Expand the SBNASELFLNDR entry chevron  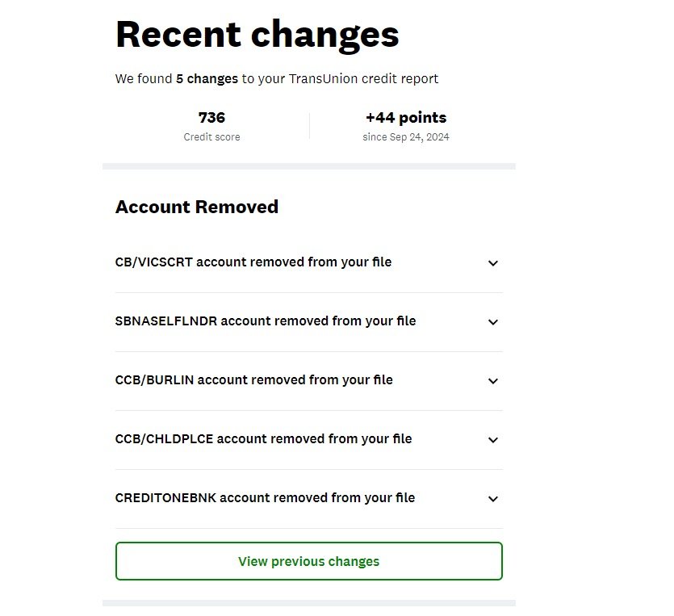coord(493,322)
